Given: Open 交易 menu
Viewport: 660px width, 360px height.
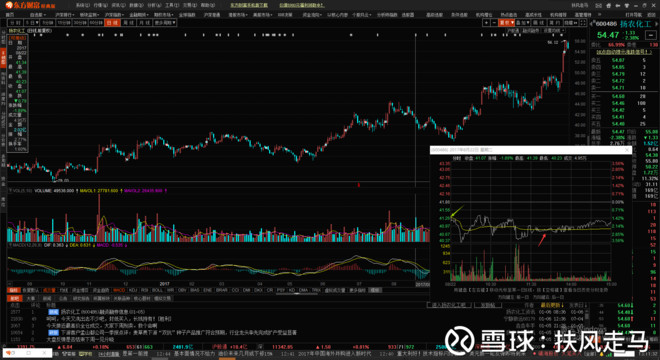Looking at the screenshot, I should coord(189,5).
